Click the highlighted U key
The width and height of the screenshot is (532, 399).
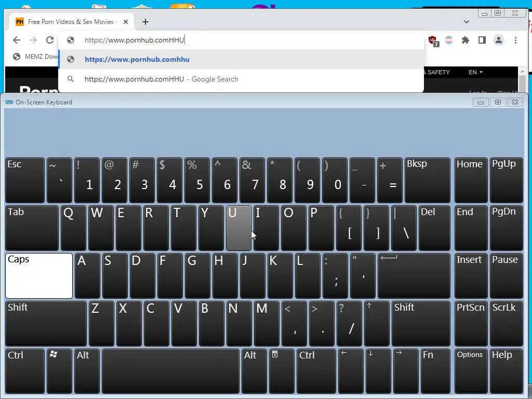(x=238, y=228)
